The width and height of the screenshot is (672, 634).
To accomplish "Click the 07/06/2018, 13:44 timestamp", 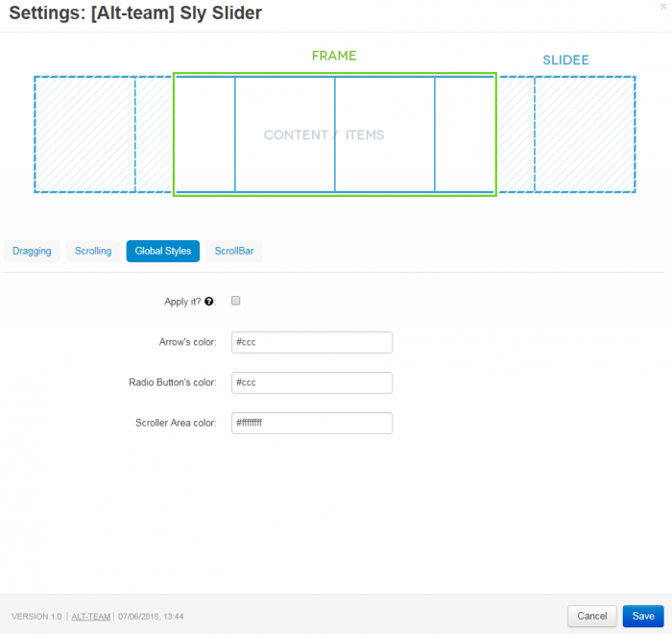I will coord(151,617).
